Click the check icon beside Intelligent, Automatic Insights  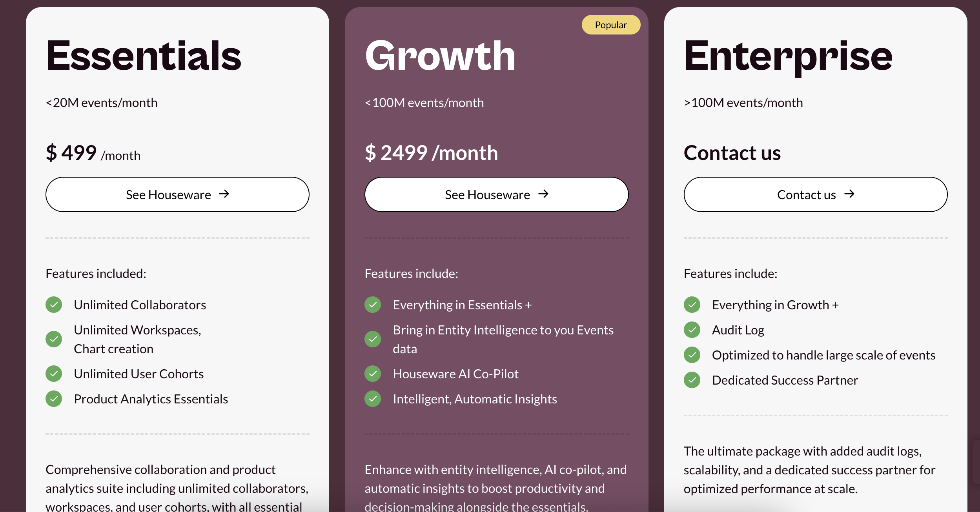(x=373, y=399)
